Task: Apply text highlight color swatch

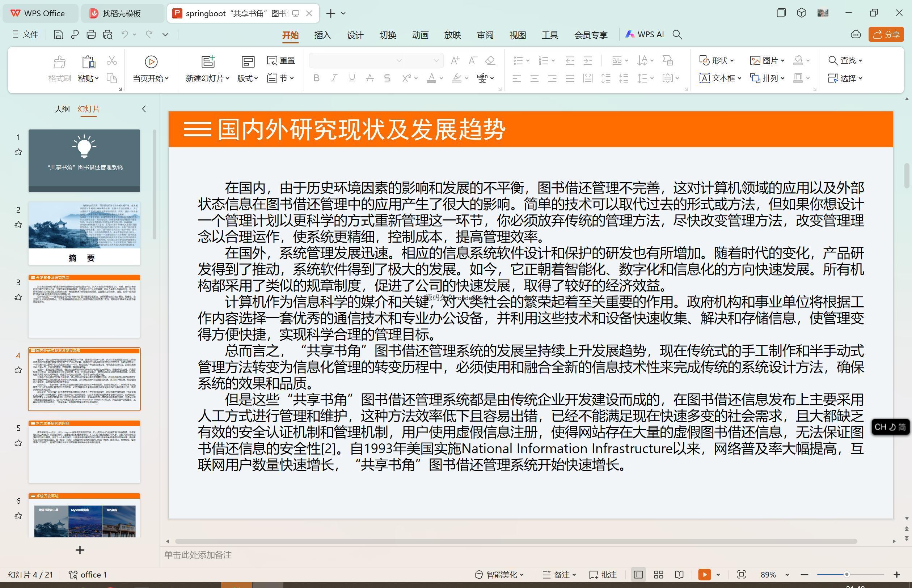Action: point(457,78)
